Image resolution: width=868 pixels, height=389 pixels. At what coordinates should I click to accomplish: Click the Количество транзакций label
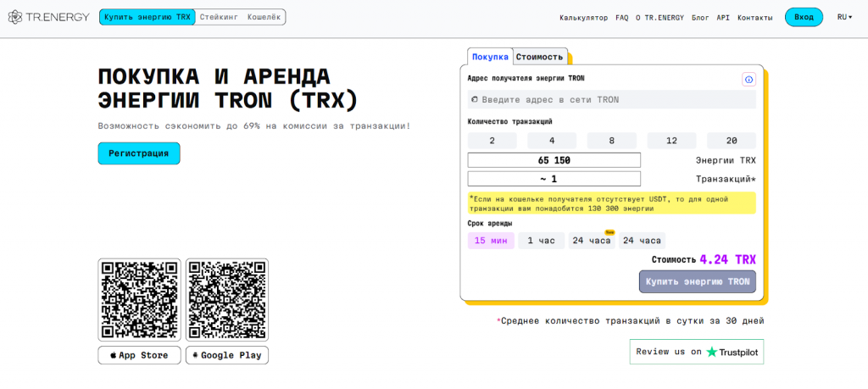tap(509, 121)
